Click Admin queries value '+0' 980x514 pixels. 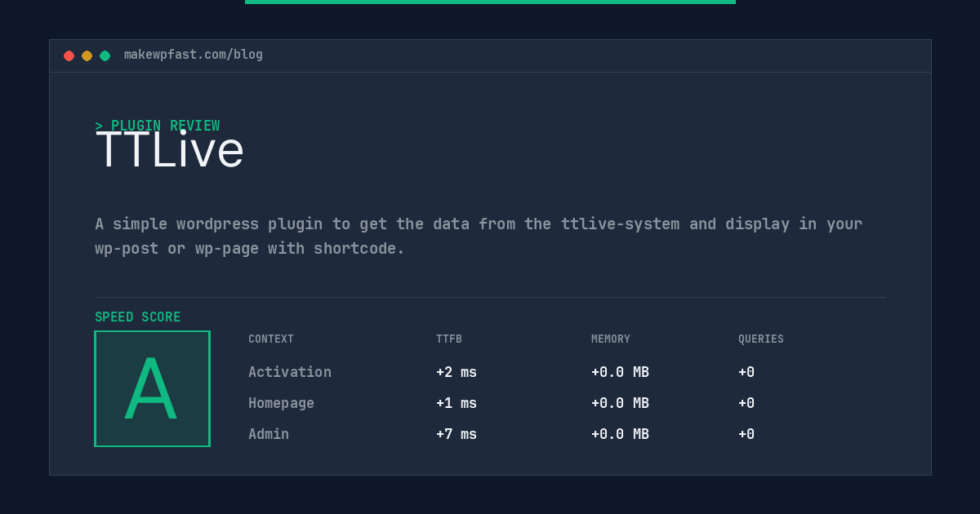(x=746, y=434)
